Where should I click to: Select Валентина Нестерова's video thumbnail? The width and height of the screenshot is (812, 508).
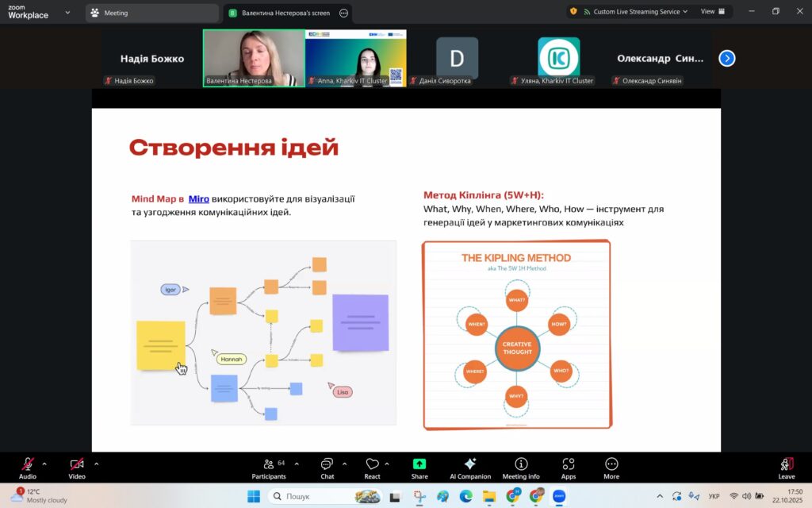254,57
